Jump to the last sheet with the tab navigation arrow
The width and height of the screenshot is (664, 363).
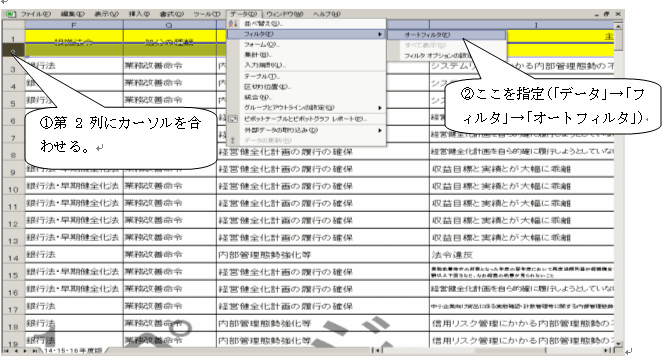(34, 351)
